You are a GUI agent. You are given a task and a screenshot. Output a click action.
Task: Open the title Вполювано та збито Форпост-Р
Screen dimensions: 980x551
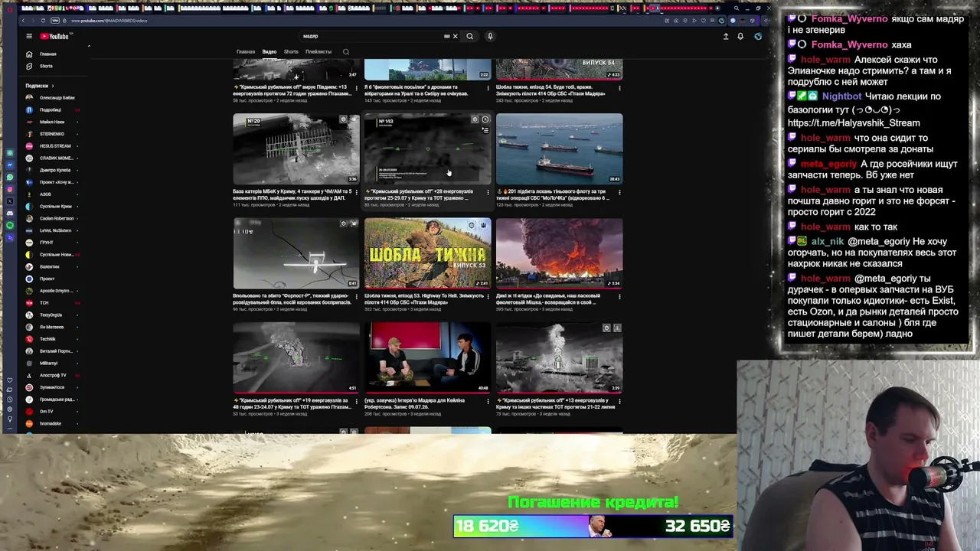click(x=292, y=298)
